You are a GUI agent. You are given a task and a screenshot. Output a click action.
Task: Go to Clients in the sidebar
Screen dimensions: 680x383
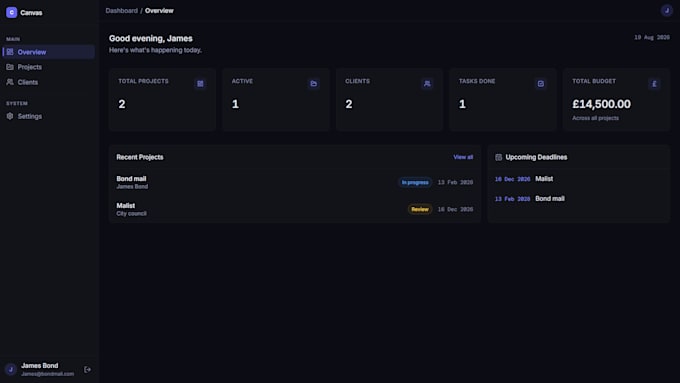click(49, 82)
